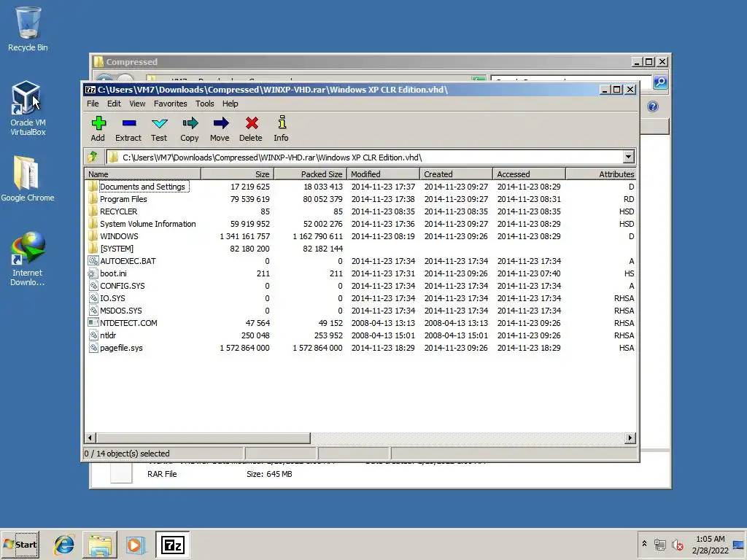Image resolution: width=747 pixels, height=560 pixels.
Task: Open the Help menu
Action: tap(230, 104)
